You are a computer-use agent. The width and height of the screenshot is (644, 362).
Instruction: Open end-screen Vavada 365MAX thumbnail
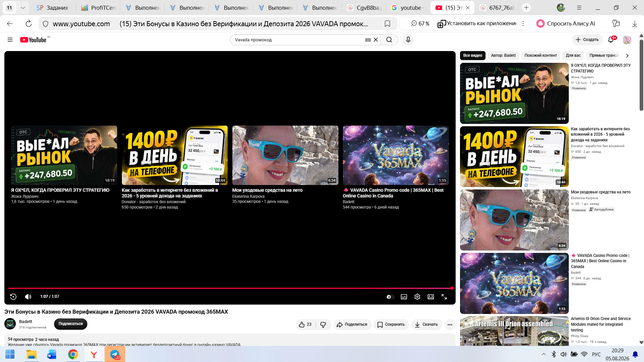(396, 155)
